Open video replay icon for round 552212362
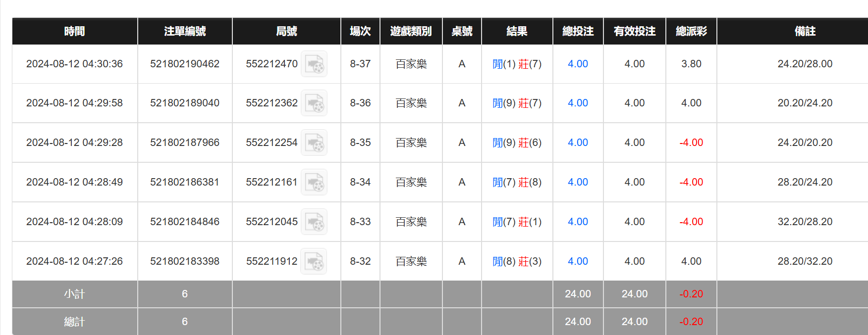This screenshot has width=868, height=335. pyautogui.click(x=314, y=103)
